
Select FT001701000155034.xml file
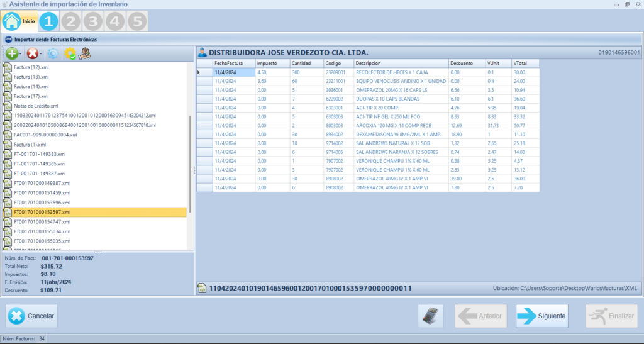pyautogui.click(x=42, y=231)
